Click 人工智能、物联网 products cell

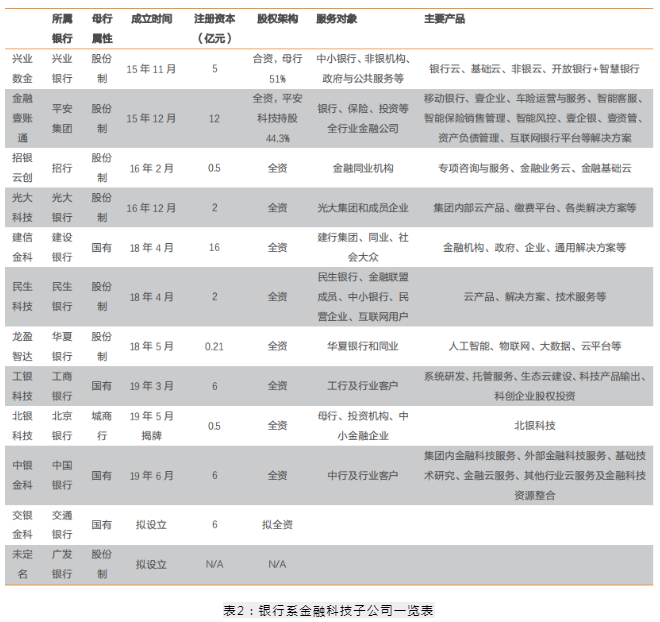(x=535, y=346)
